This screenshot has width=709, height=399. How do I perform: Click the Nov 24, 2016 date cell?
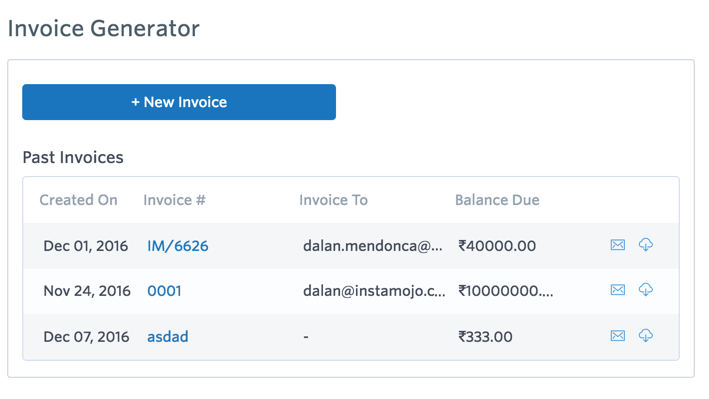pos(87,290)
